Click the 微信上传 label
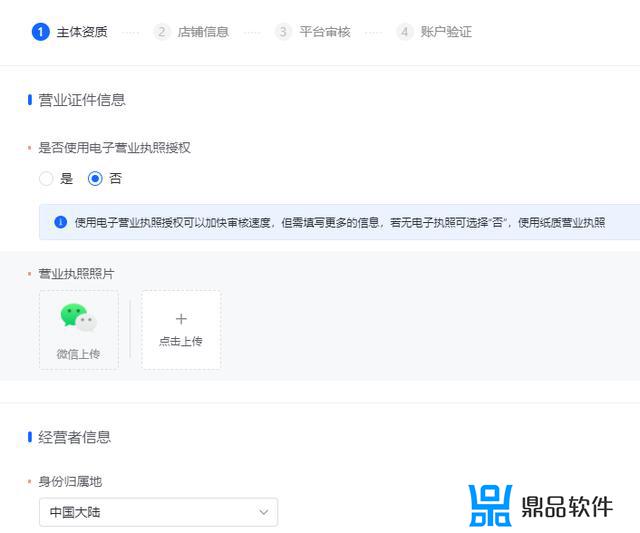The width and height of the screenshot is (640, 533). [x=78, y=354]
